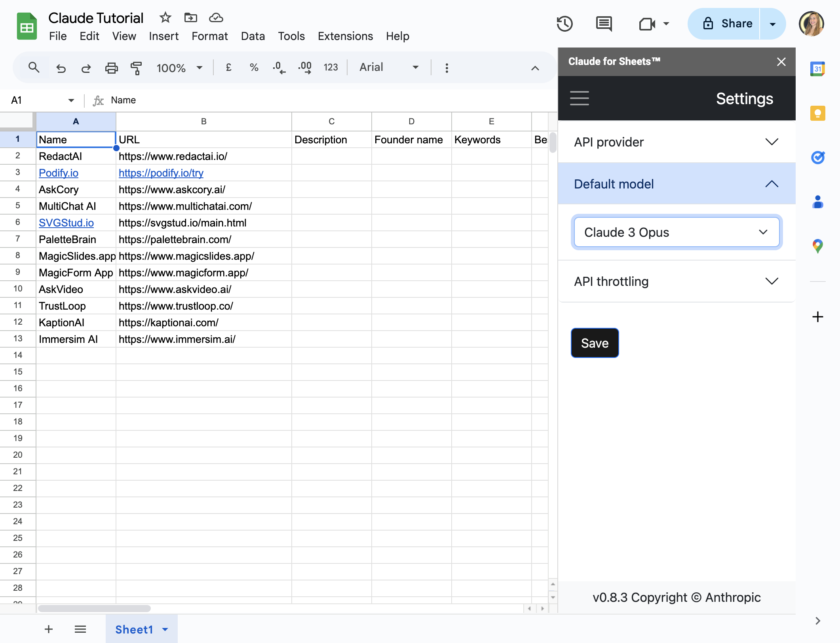Open the Share options dropdown arrow
The image size is (840, 643).
773,24
